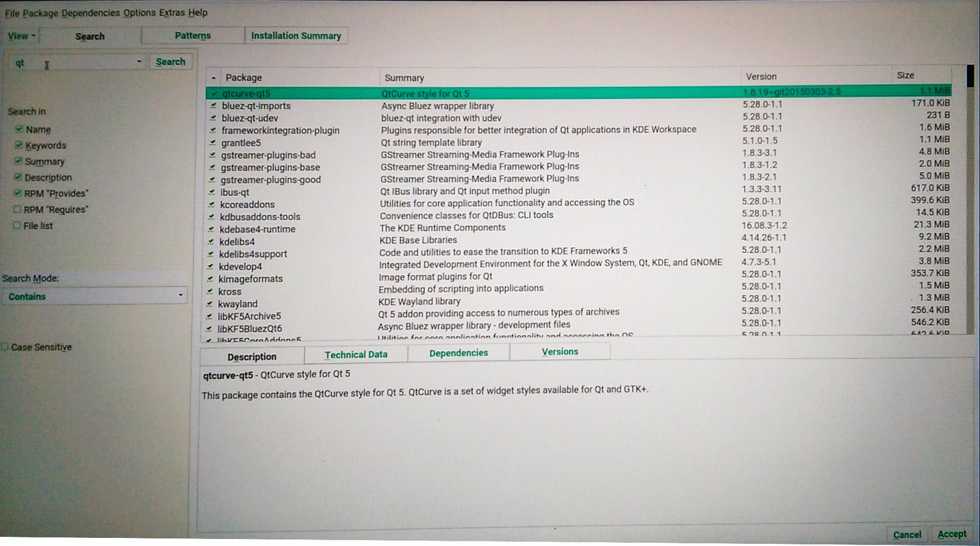Sort by the Summary column header
Screen dimensions: 980x546
coord(560,77)
